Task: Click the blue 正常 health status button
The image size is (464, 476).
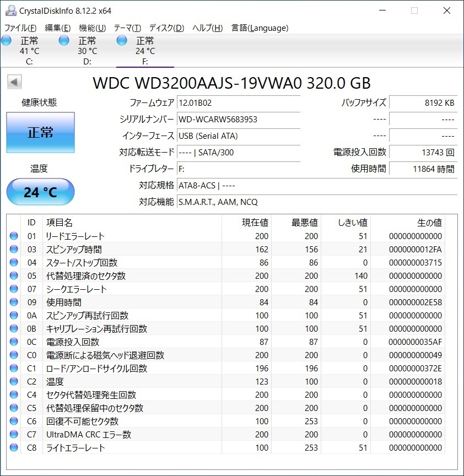Action: point(40,133)
